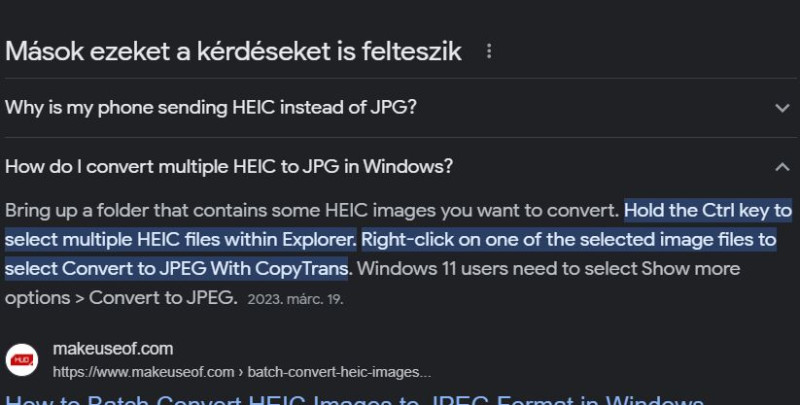Collapse the "How do I convert multiple HEIC" chevron
The width and height of the screenshot is (800, 405).
click(x=782, y=167)
